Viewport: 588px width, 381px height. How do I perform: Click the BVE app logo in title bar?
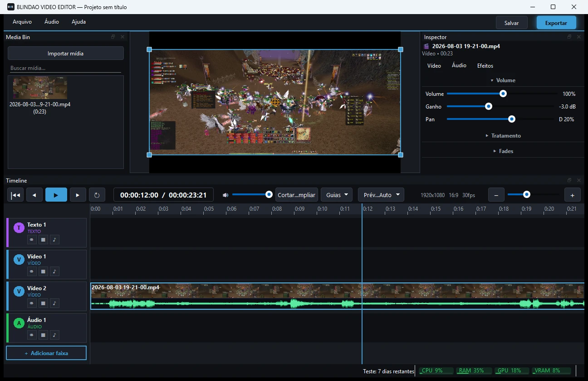[11, 7]
